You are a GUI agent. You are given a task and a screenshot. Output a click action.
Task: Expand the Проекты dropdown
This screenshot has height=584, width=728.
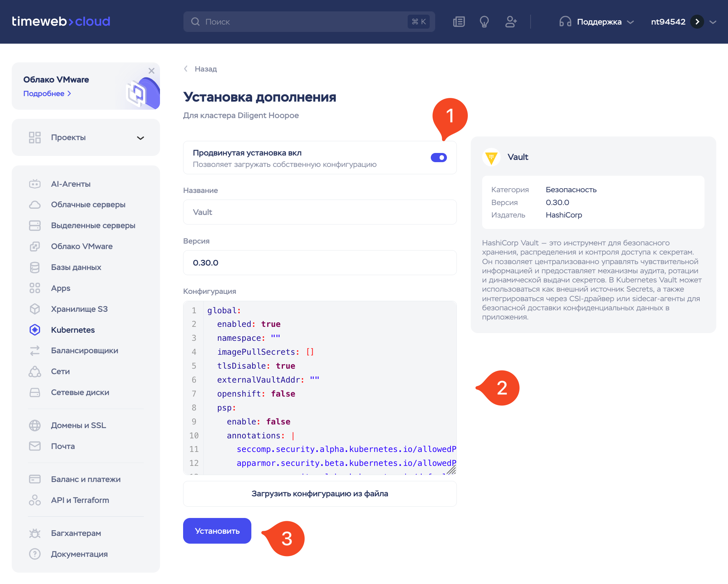point(140,138)
